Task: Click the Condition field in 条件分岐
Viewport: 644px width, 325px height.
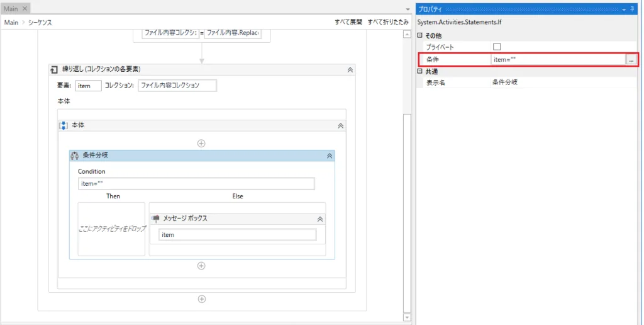Action: [x=196, y=184]
